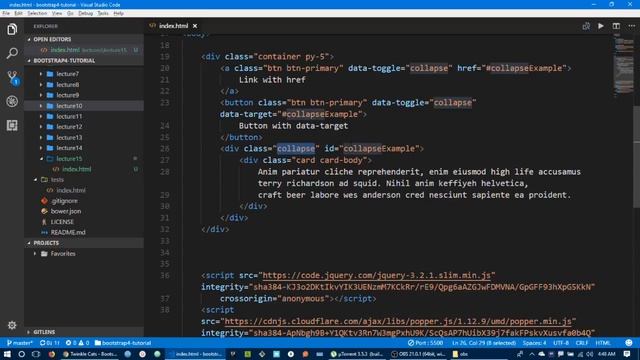Open the Edit menu
This screenshot has height=360, width=640.
pyautogui.click(x=18, y=13)
